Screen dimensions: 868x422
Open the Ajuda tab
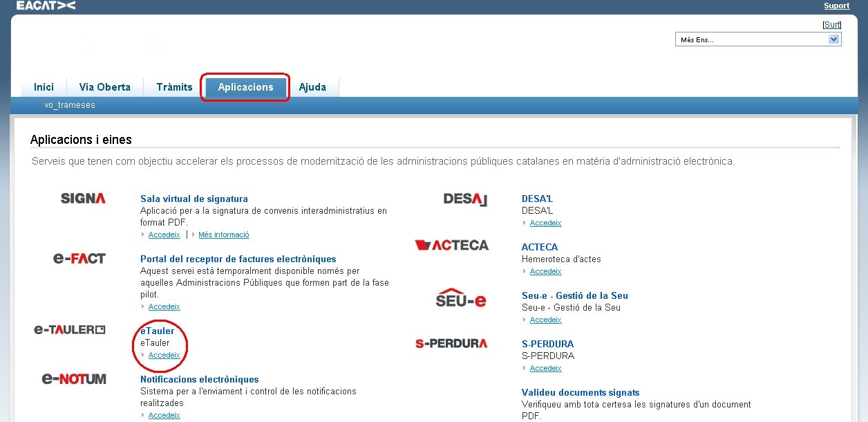click(312, 87)
